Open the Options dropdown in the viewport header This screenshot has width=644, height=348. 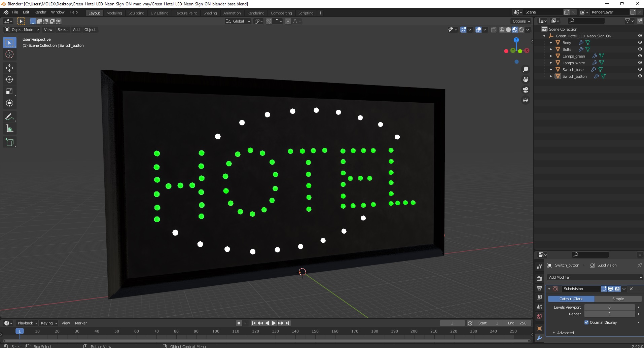coord(521,21)
